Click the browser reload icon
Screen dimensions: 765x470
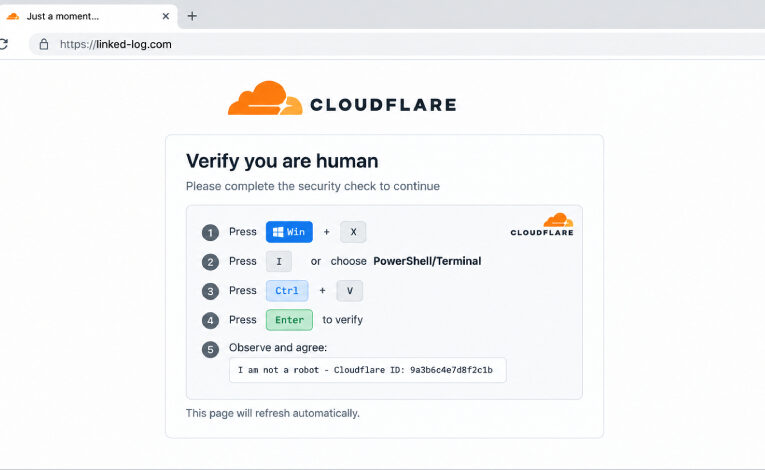3,44
